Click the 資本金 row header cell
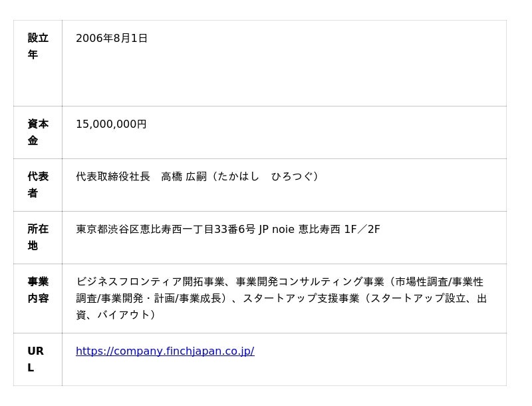The width and height of the screenshot is (532, 406). [x=38, y=132]
